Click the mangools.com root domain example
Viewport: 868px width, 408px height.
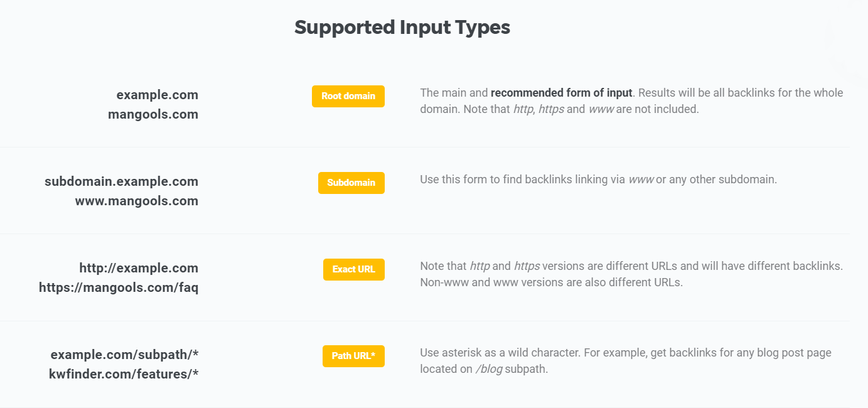pos(153,114)
